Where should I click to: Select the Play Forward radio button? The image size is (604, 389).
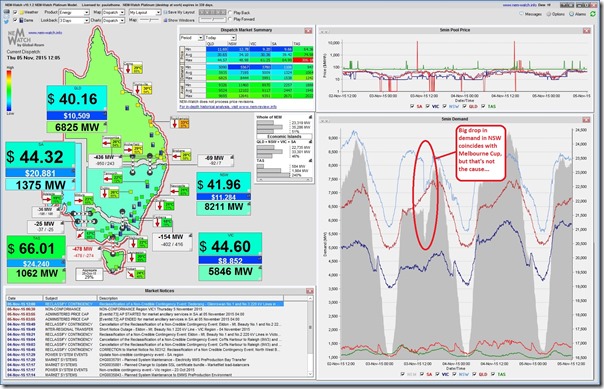coord(230,19)
